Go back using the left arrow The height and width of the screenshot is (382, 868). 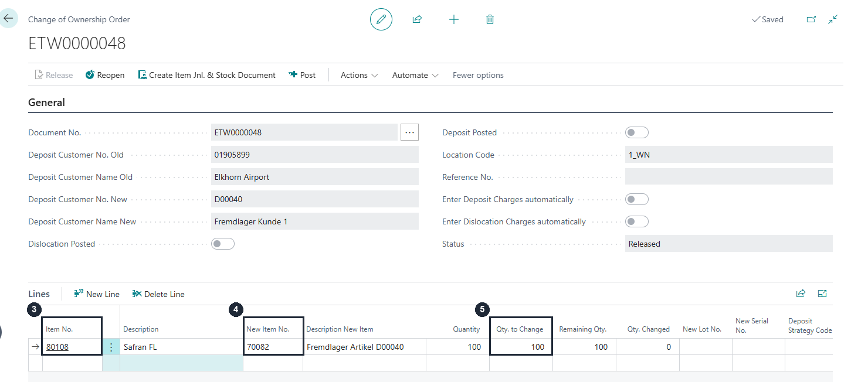8,18
